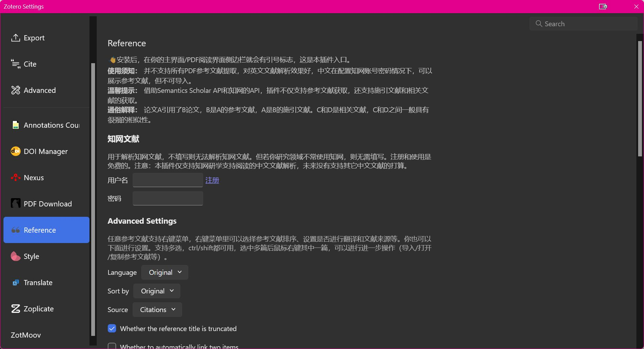Click the PDF Download sidebar label
Viewport: 644px width, 349px height.
click(x=48, y=204)
